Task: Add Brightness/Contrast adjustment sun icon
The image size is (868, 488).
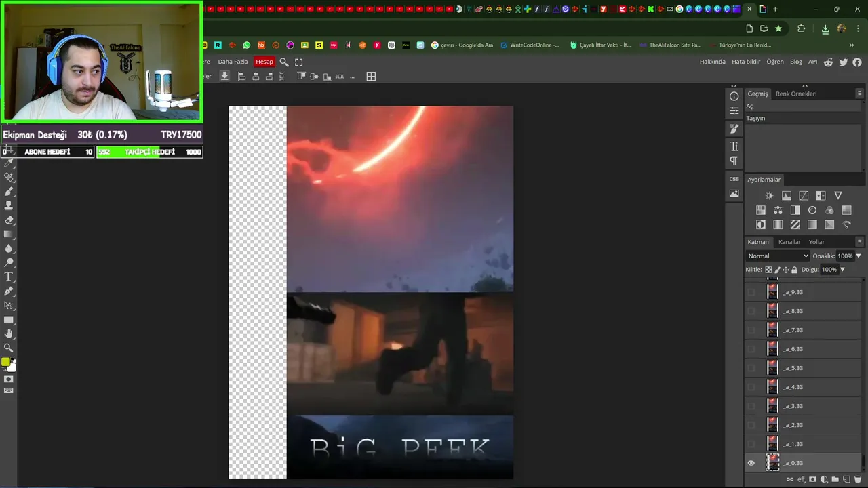Action: (769, 195)
